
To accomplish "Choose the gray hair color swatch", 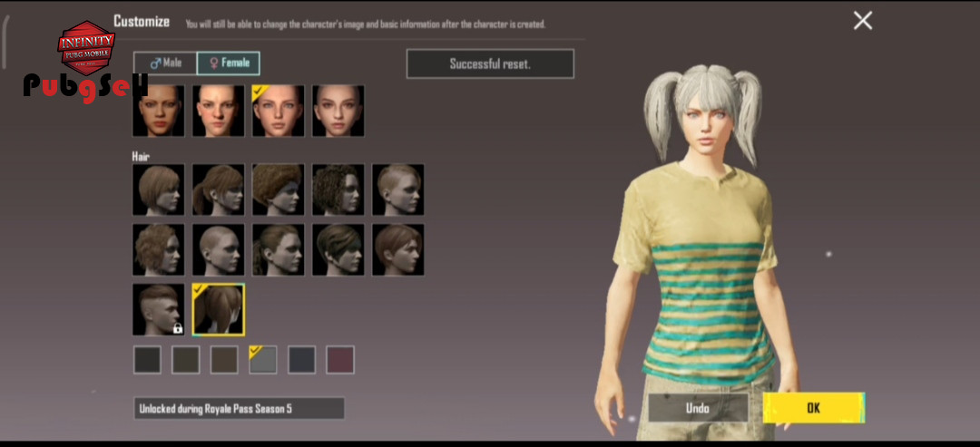I will (263, 360).
